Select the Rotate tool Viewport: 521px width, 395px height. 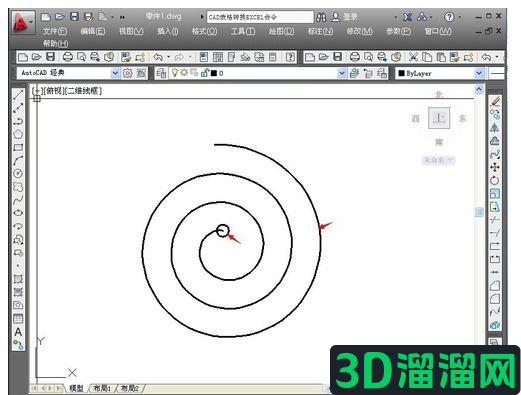pos(495,180)
